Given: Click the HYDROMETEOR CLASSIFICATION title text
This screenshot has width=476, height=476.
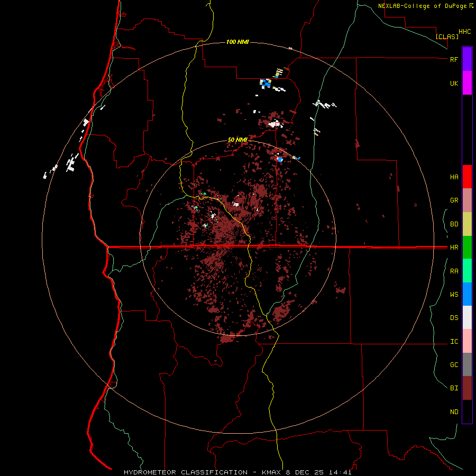Looking at the screenshot, I should pyautogui.click(x=186, y=472).
